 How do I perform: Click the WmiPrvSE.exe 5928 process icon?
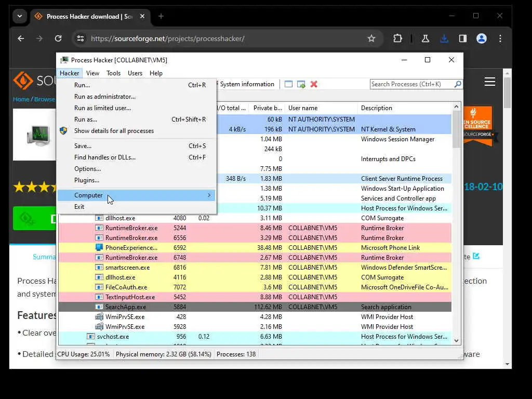pos(99,326)
